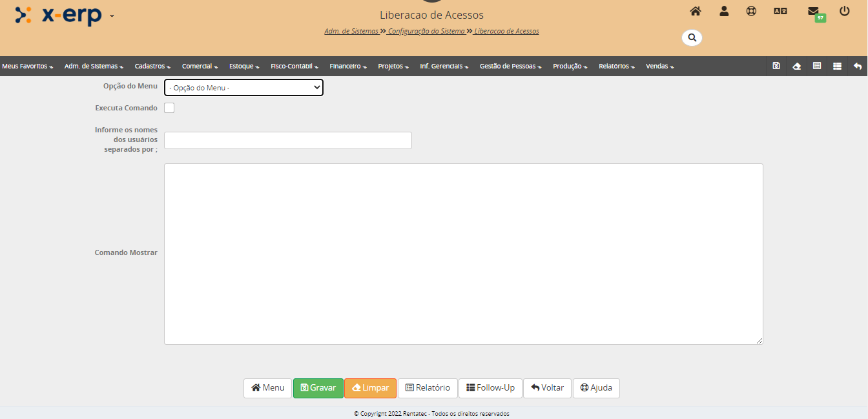Click into the user names input field
The height and width of the screenshot is (419, 868).
coord(287,140)
